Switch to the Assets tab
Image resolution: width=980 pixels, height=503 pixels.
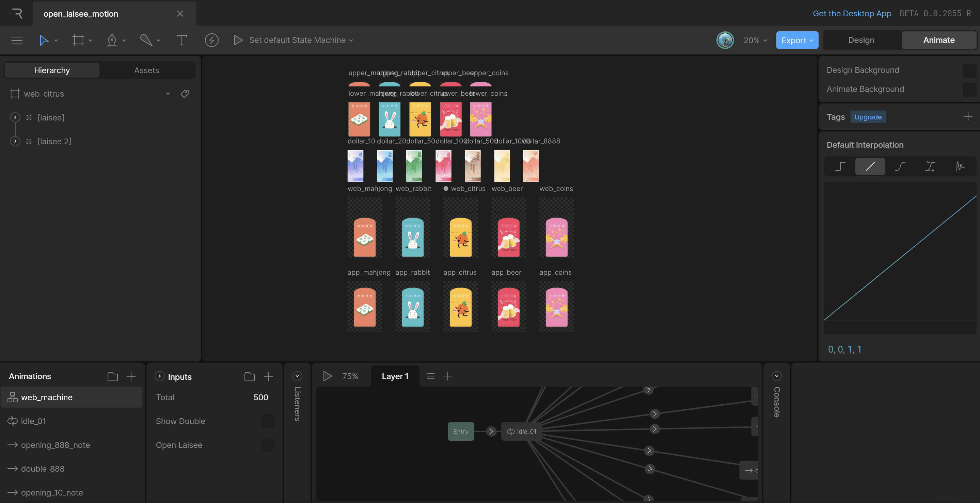(146, 70)
